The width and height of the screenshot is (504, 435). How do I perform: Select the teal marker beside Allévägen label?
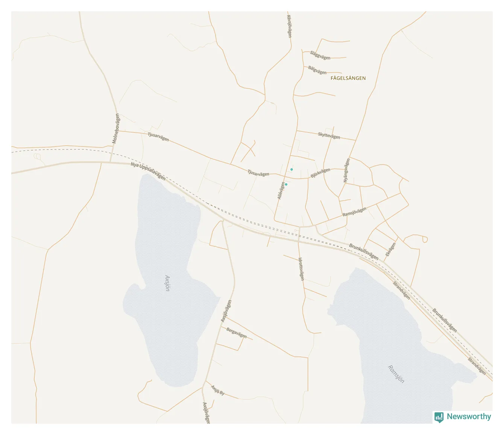tap(286, 184)
